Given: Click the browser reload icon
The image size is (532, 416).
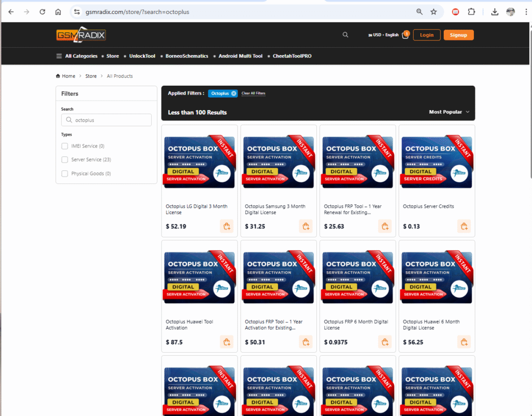Looking at the screenshot, I should tap(42, 12).
